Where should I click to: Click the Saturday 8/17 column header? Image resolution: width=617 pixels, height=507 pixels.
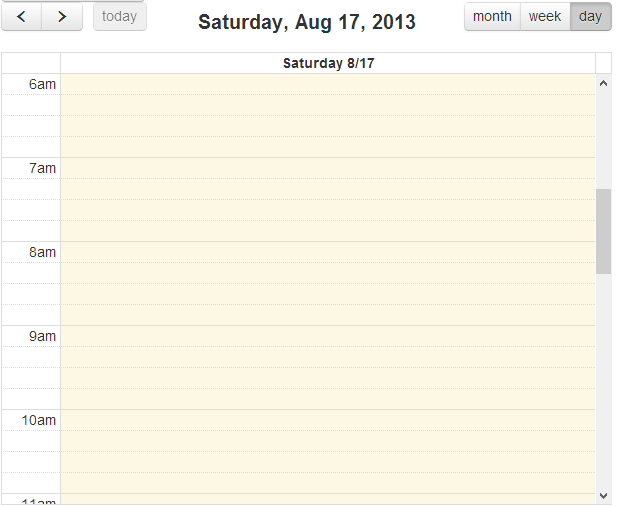click(x=328, y=63)
